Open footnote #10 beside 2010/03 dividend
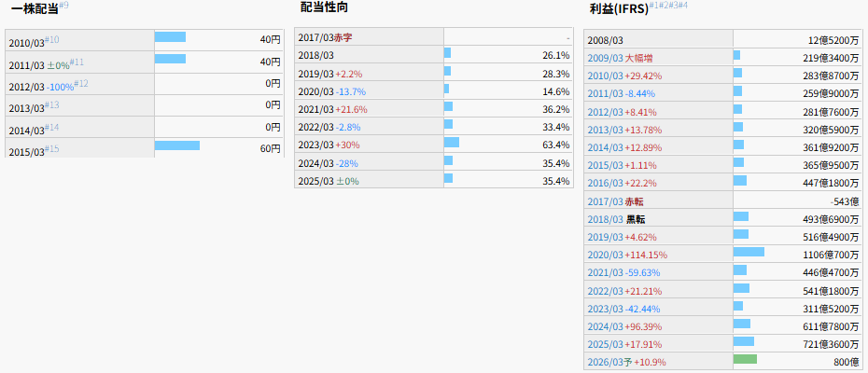 click(52, 40)
